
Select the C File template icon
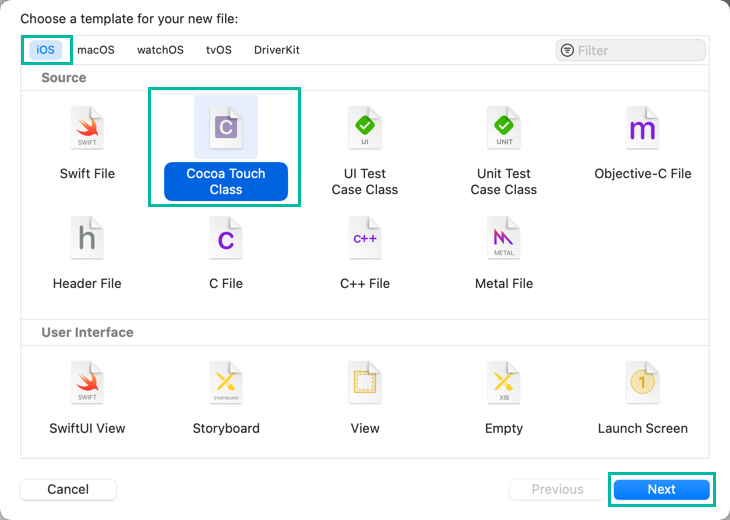coord(226,238)
